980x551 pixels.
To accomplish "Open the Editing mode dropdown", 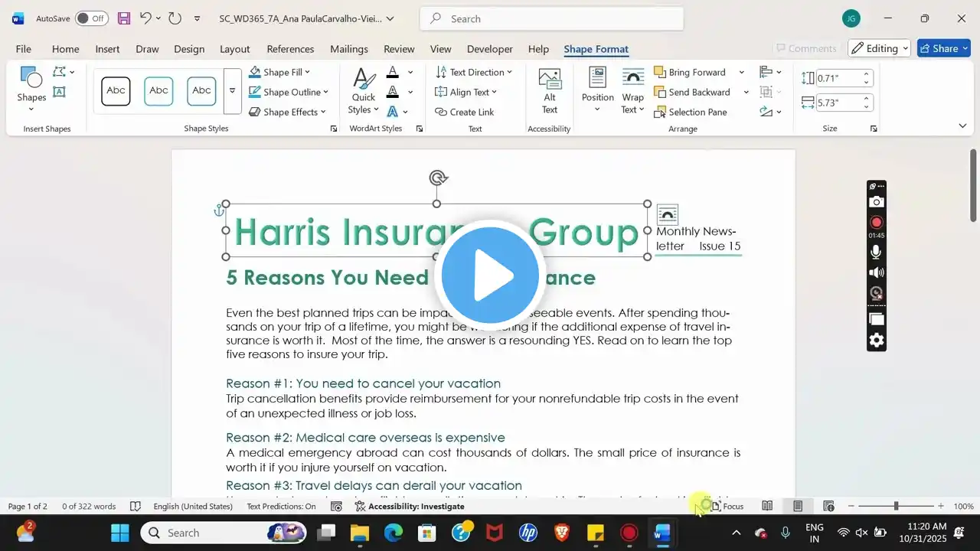I will pyautogui.click(x=879, y=48).
